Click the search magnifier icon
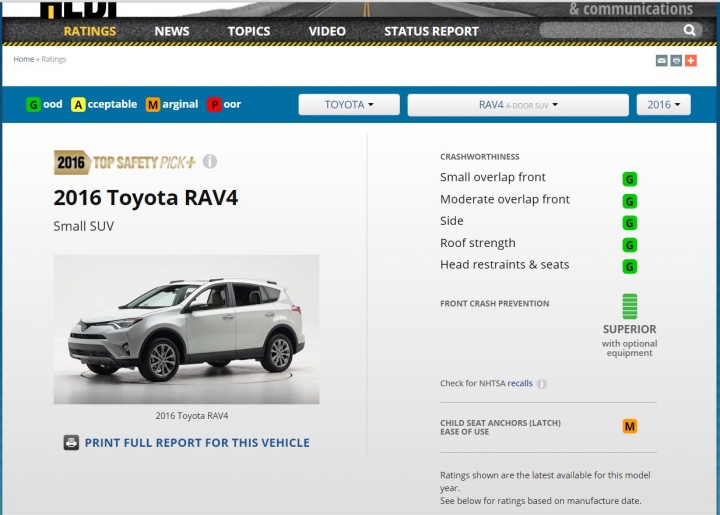 point(689,30)
